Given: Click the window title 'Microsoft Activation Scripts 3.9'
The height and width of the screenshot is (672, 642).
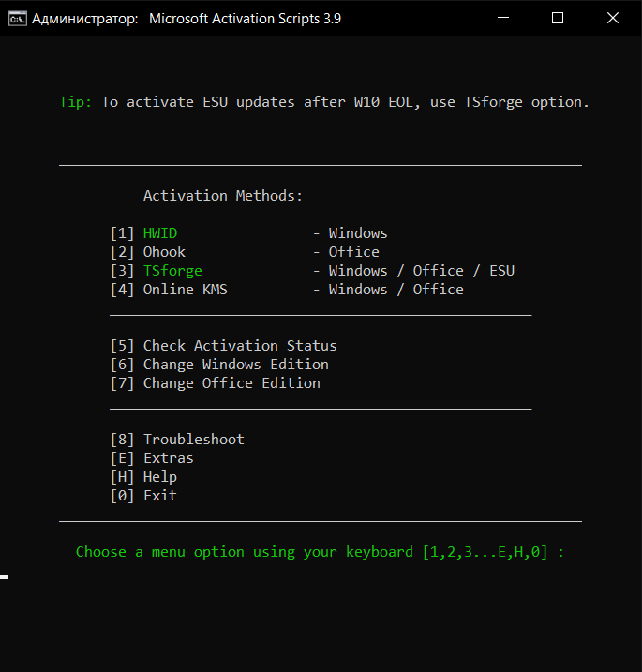Looking at the screenshot, I should click(245, 19).
